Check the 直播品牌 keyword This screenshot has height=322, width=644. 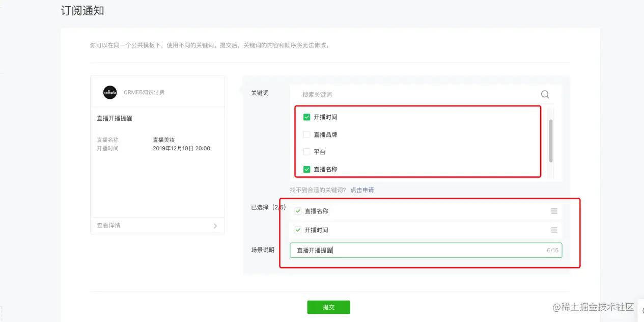[307, 135]
